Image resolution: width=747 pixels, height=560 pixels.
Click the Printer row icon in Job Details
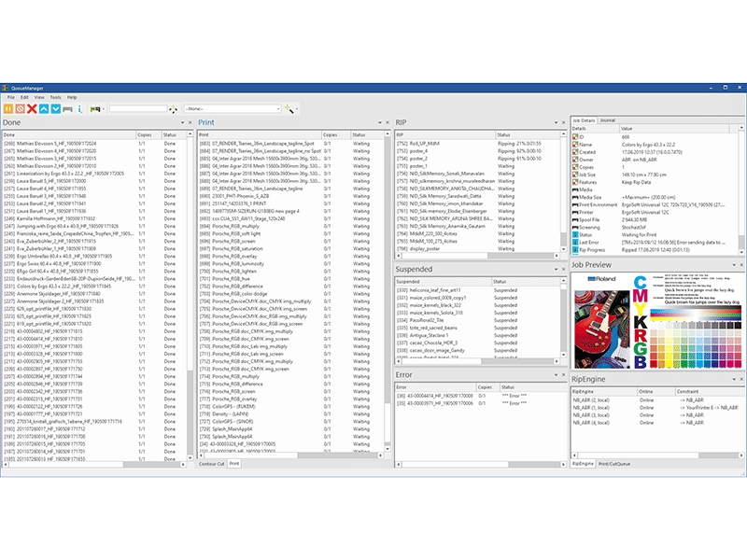(575, 213)
